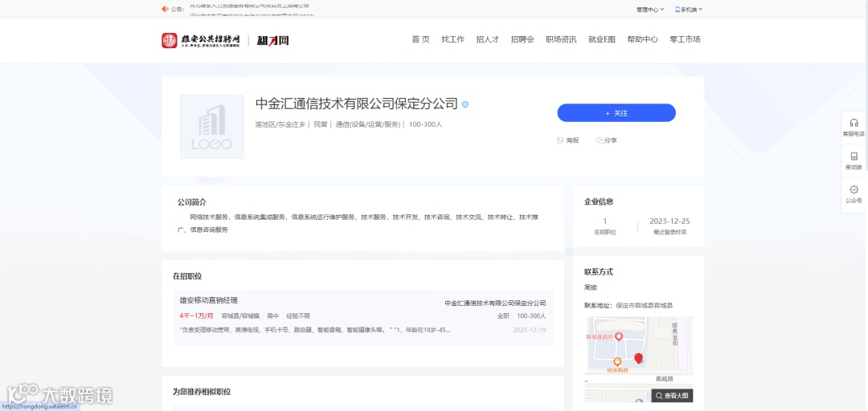Click the scrolling announcement text
The width and height of the screenshot is (868, 411).
point(252,10)
